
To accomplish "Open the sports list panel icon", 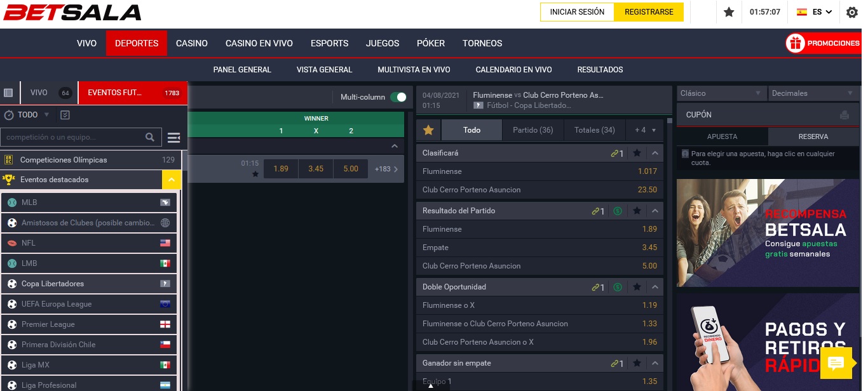I will 8,93.
